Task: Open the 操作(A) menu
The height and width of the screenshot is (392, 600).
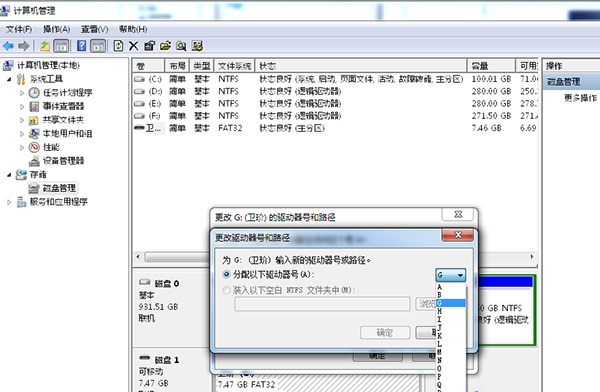Action: (x=56, y=29)
